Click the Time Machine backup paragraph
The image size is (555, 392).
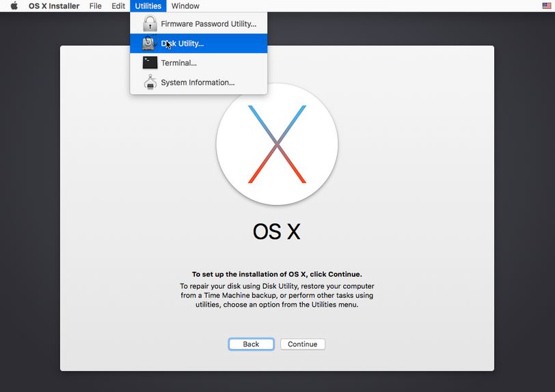pyautogui.click(x=277, y=296)
